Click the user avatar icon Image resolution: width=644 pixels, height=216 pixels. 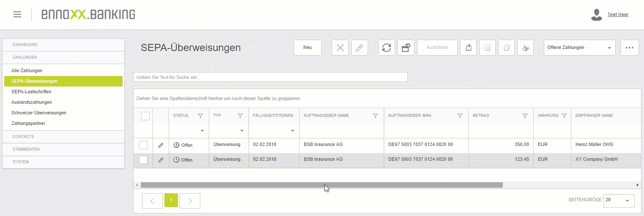pos(596,15)
